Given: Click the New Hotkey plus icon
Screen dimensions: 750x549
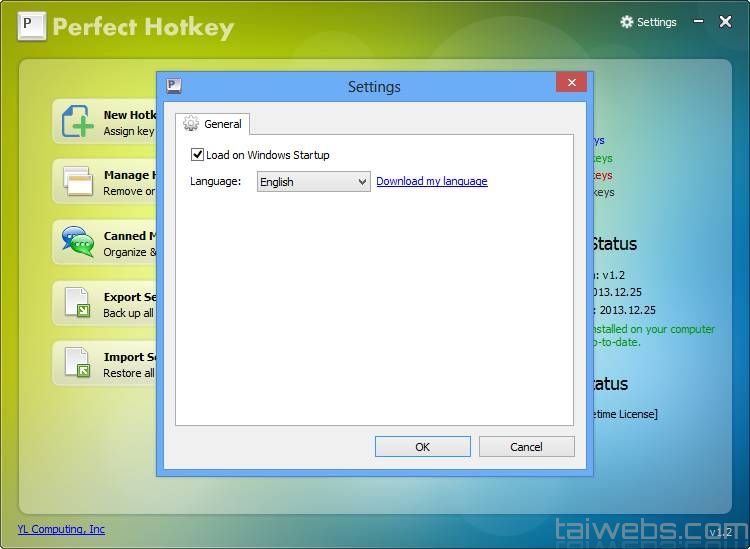Looking at the screenshot, I should click(x=78, y=121).
